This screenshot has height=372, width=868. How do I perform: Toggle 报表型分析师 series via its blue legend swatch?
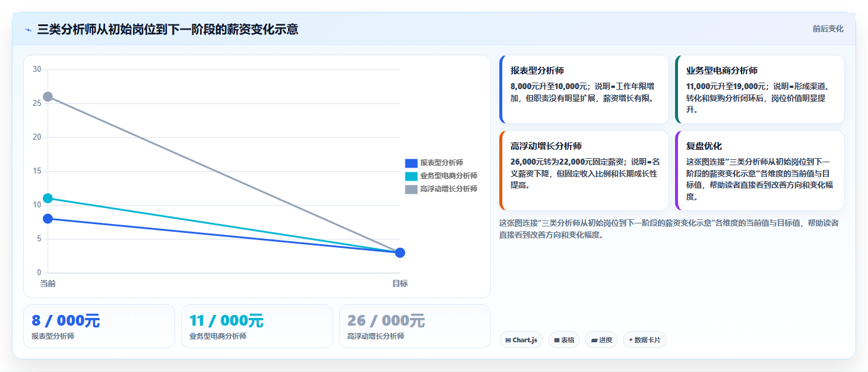[411, 163]
